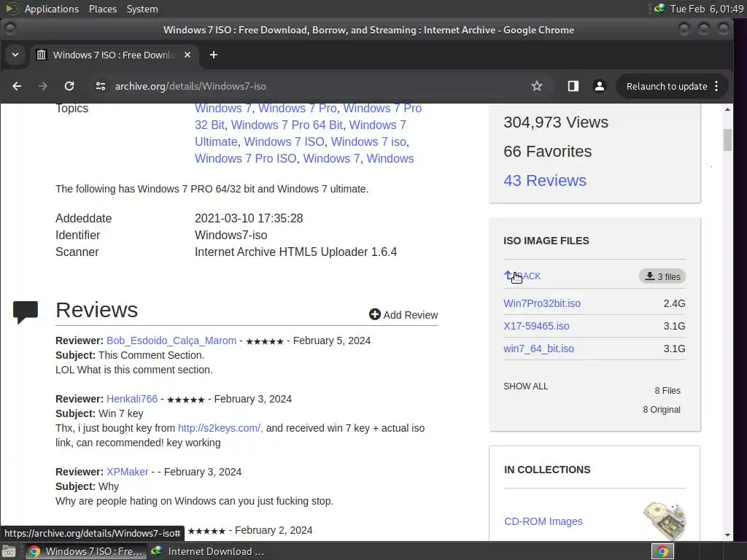Click the identifier value Windows7-iso

click(231, 236)
